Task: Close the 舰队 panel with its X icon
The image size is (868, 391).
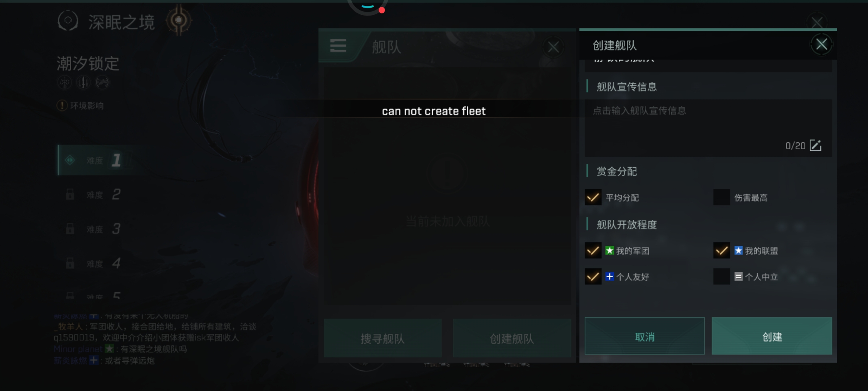Action: [553, 47]
